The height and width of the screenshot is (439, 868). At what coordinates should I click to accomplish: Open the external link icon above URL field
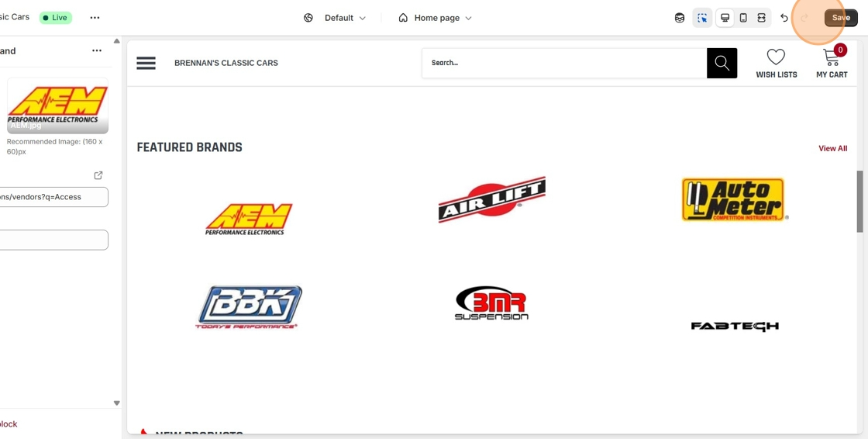pyautogui.click(x=98, y=175)
